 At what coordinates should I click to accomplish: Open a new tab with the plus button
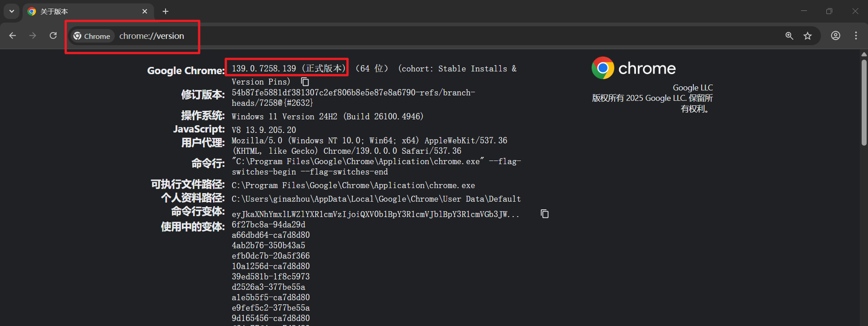(166, 11)
